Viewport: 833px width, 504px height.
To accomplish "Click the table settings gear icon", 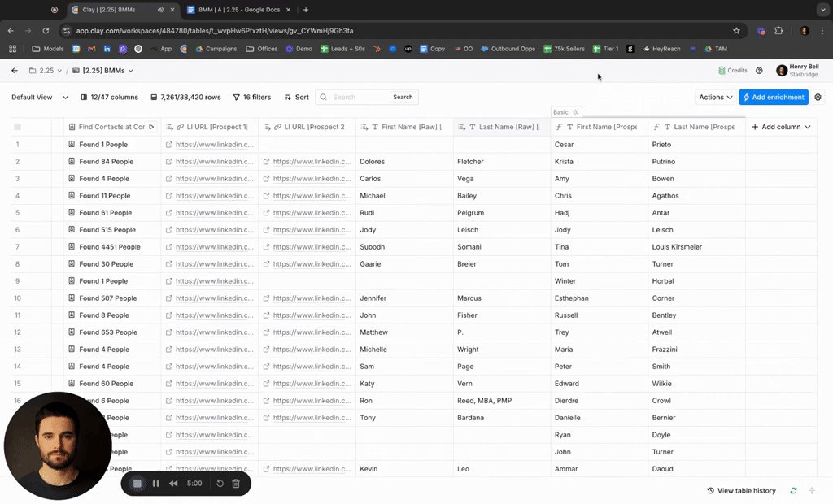I will [x=818, y=97].
